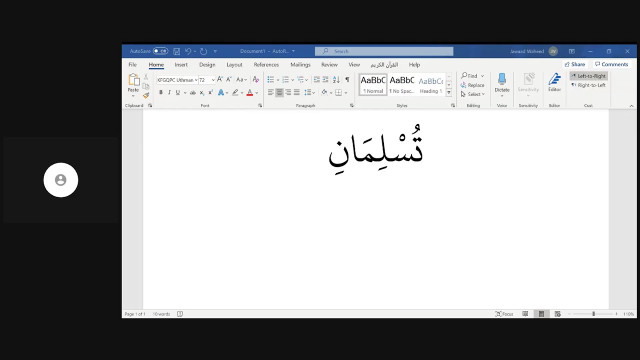Start Dictate microphone tool
Screen dimensions: 640x360
pos(502,84)
